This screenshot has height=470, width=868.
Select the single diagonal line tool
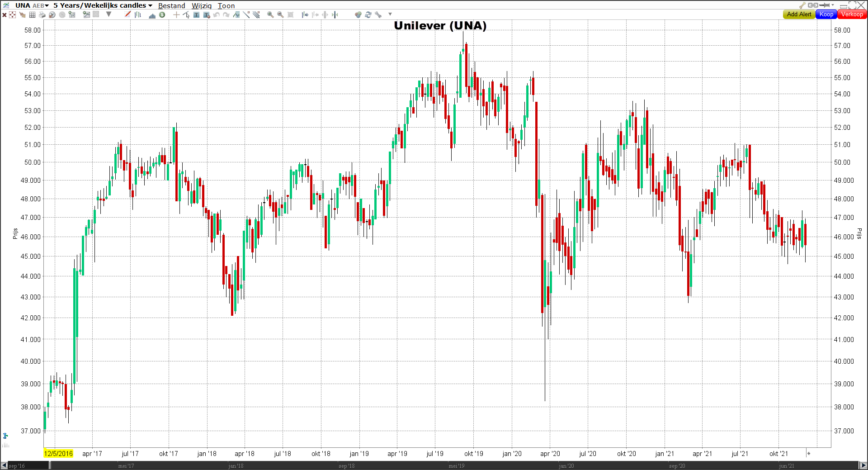246,14
